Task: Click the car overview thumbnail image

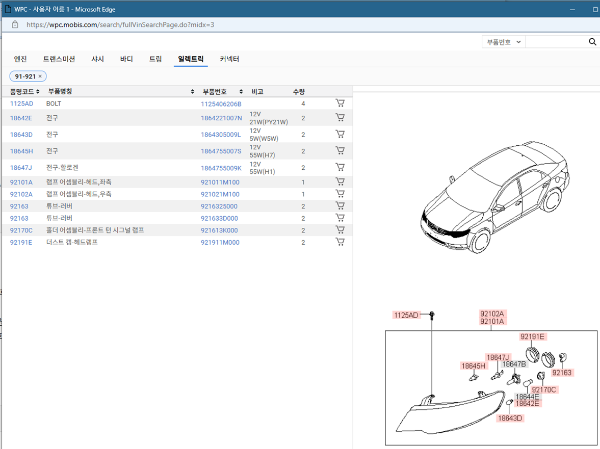Action: 495,197
